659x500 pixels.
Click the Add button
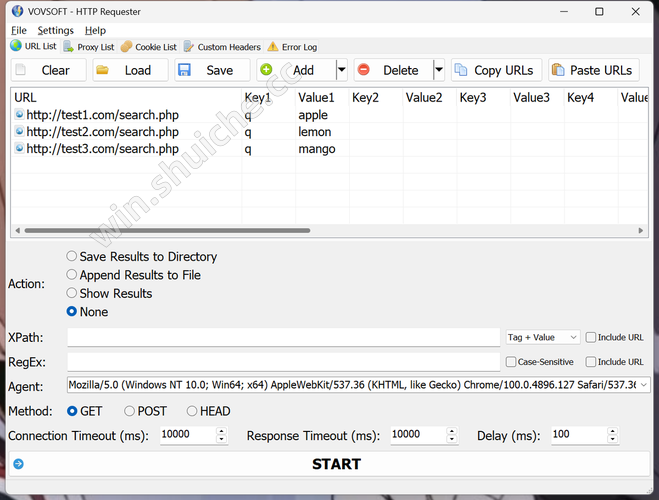point(296,70)
